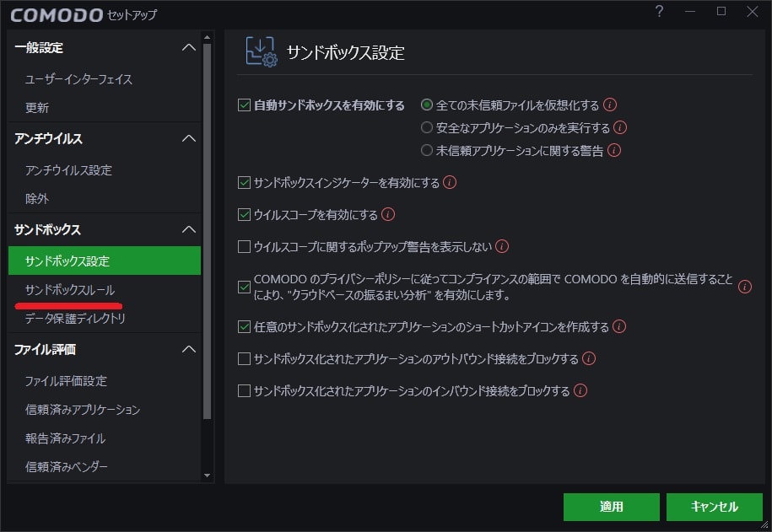This screenshot has height=532, width=772.
Task: Enable アウトバウンド接続をブロックする checkbox
Action: [x=244, y=359]
